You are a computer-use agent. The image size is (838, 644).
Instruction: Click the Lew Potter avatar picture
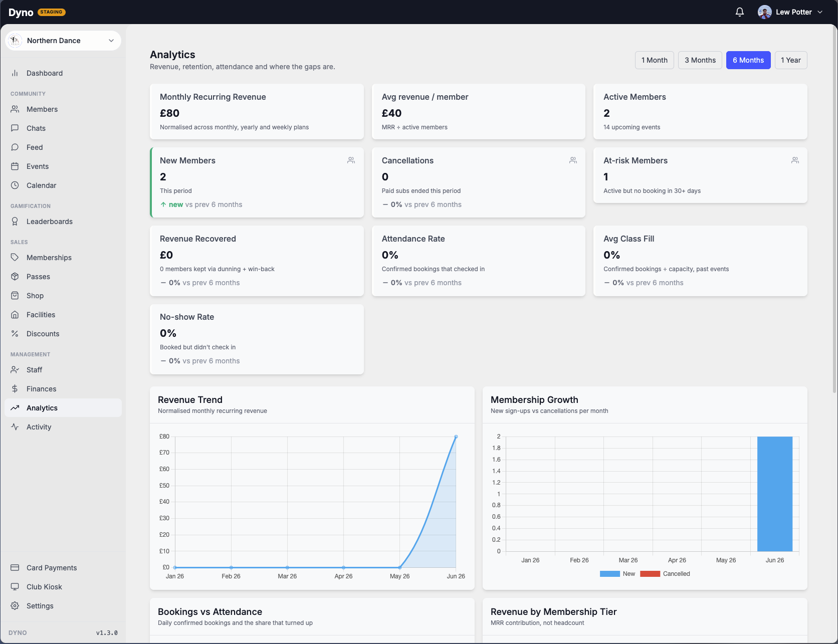tap(765, 12)
